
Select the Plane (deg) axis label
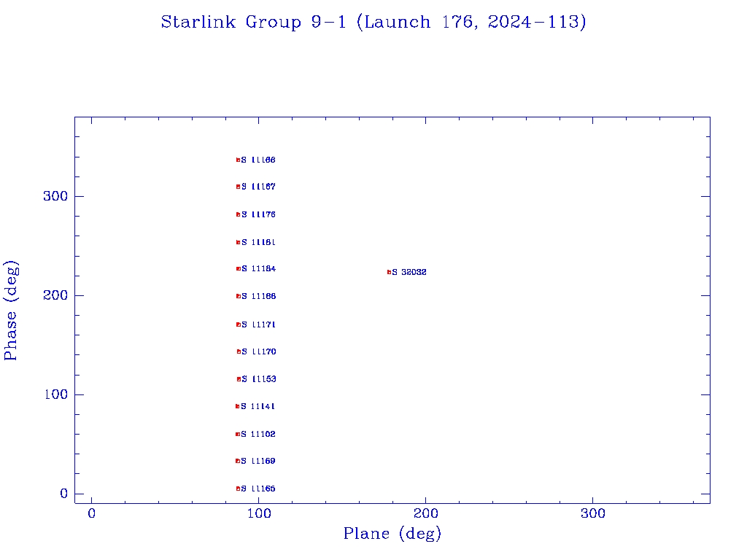(392, 534)
